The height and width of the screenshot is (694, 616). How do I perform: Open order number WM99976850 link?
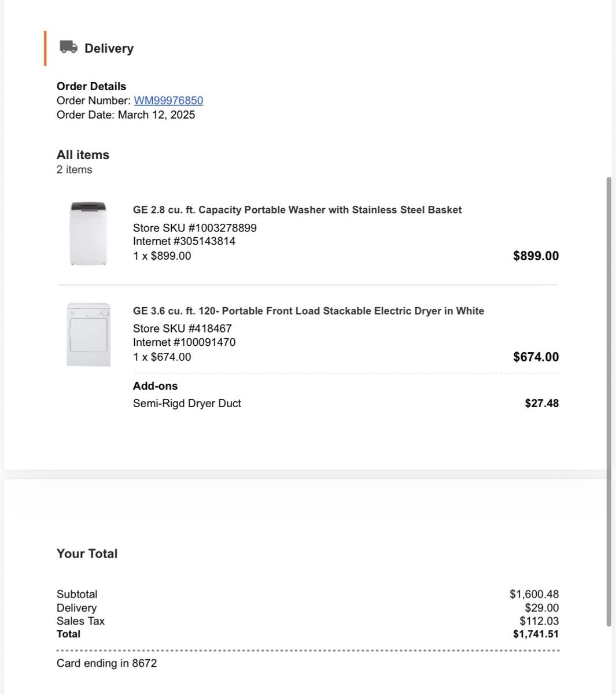pyautogui.click(x=168, y=101)
